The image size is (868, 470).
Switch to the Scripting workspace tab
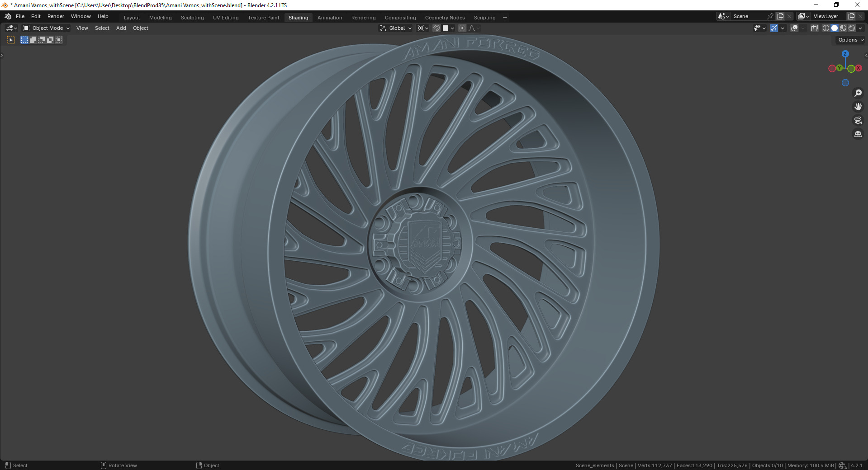click(485, 18)
